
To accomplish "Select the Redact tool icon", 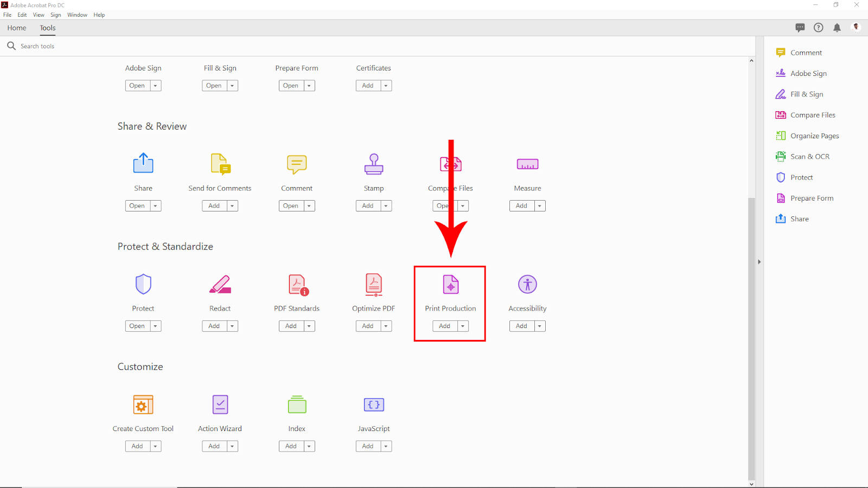I will 220,284.
